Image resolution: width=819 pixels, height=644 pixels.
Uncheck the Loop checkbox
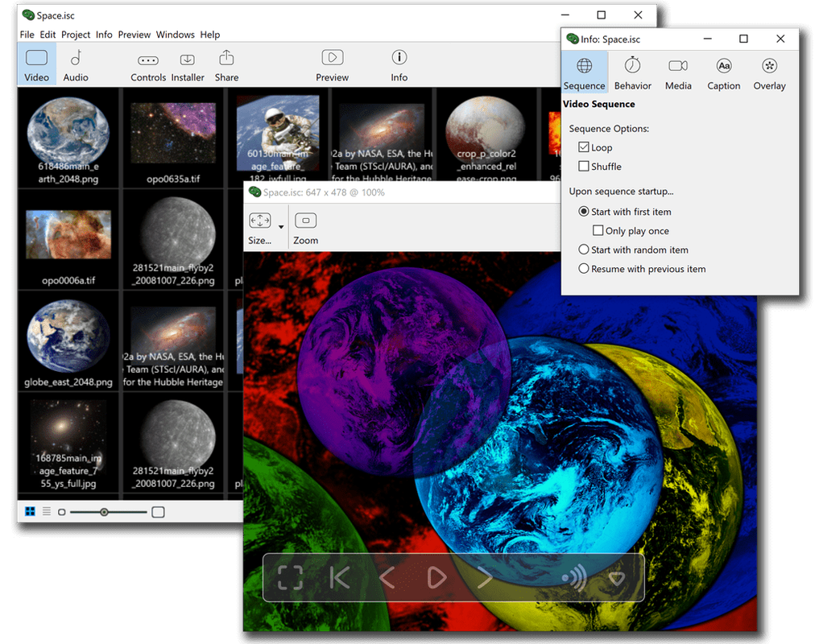[x=583, y=147]
